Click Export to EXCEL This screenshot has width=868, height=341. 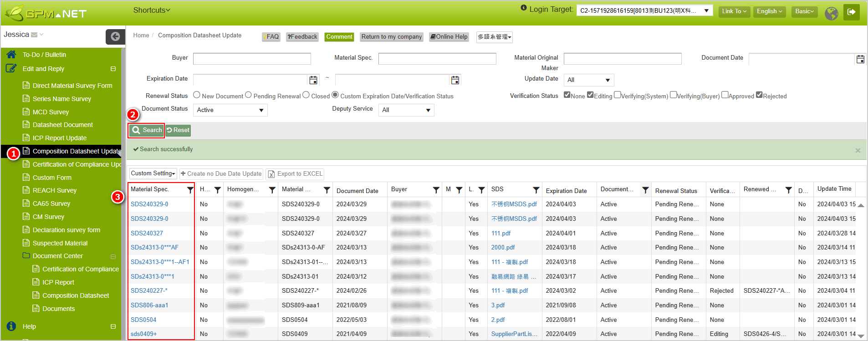[x=295, y=174]
